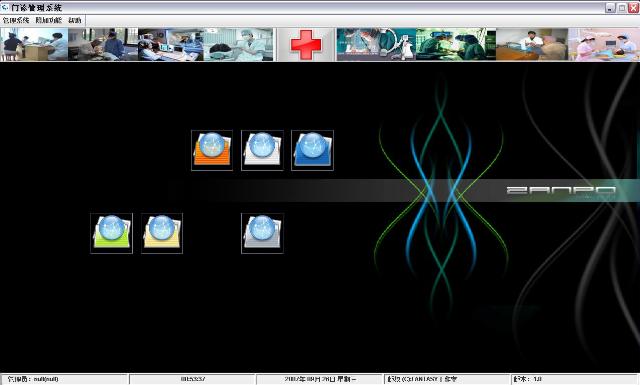
Task: Click the reception desk photo in banner
Action: click(x=34, y=45)
